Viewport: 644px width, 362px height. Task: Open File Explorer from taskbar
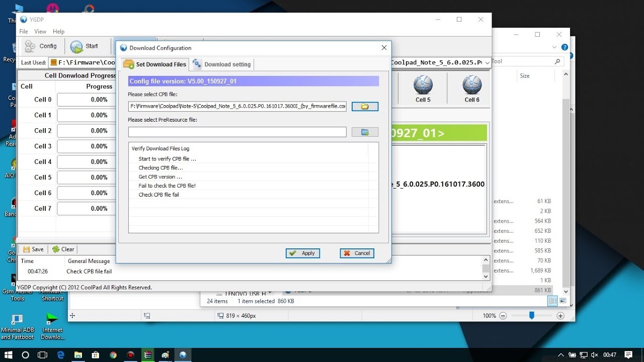[78, 355]
